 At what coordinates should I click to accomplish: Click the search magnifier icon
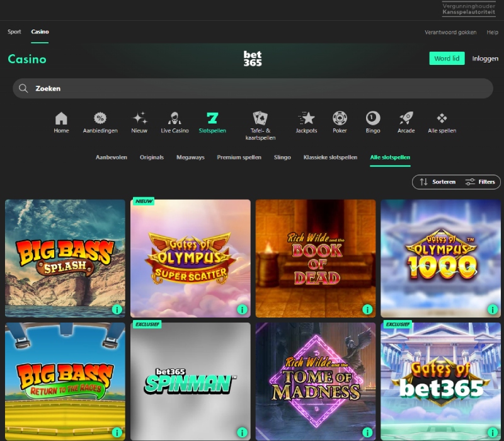23,88
